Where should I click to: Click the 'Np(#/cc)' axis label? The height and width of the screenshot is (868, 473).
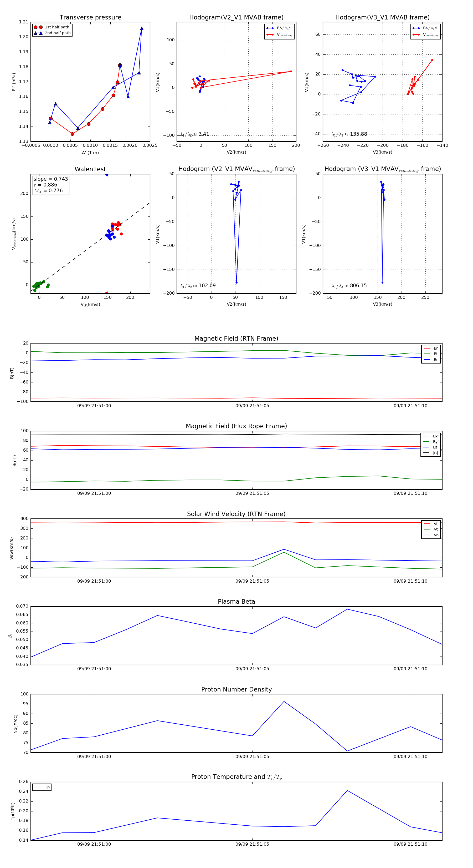click(x=15, y=724)
